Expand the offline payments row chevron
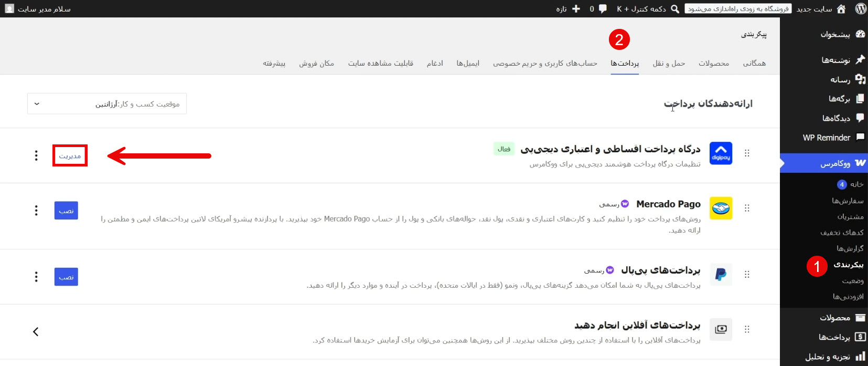Viewport: 868px width, 366px height. click(36, 332)
